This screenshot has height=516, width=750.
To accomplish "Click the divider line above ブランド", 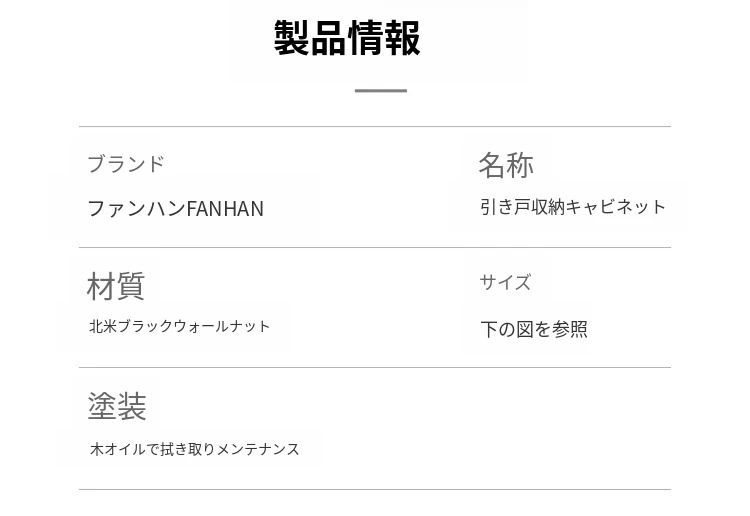I will pyautogui.click(x=375, y=127).
